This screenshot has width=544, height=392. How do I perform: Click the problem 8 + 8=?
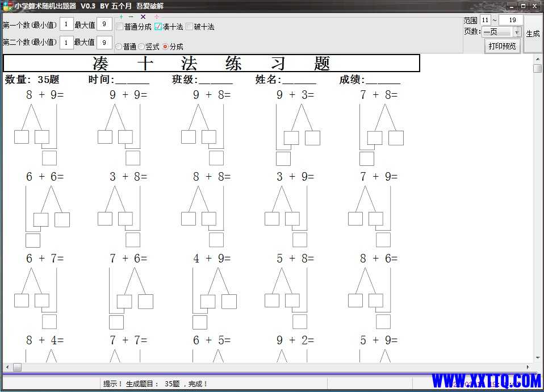[x=212, y=177]
